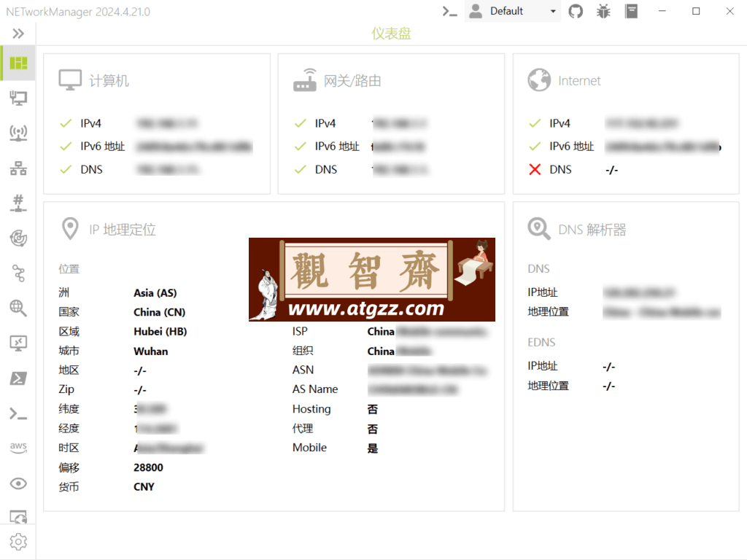Viewport: 747px width, 560px height.
Task: Select currency value CNY
Action: coord(144,486)
